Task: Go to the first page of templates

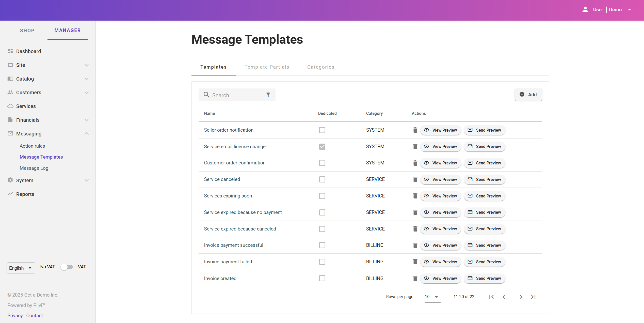Action: [491, 297]
